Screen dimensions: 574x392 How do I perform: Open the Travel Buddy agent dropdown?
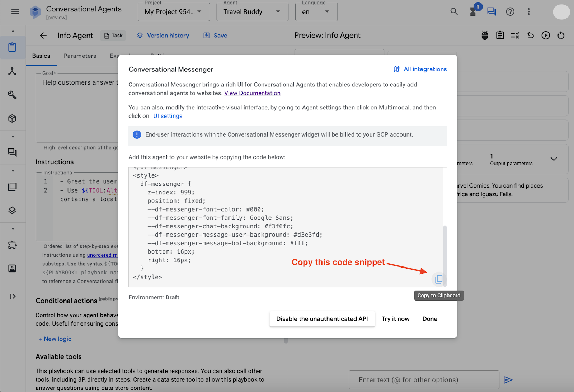coord(252,12)
